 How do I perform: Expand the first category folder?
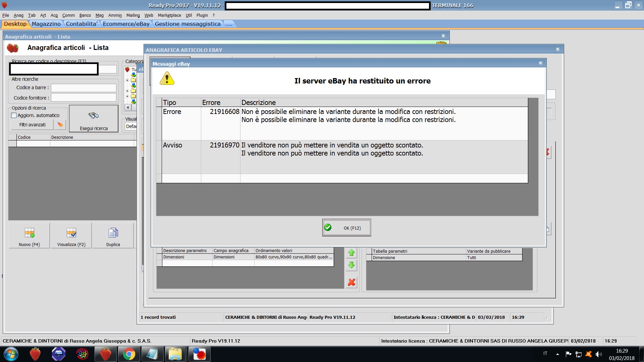point(127,80)
